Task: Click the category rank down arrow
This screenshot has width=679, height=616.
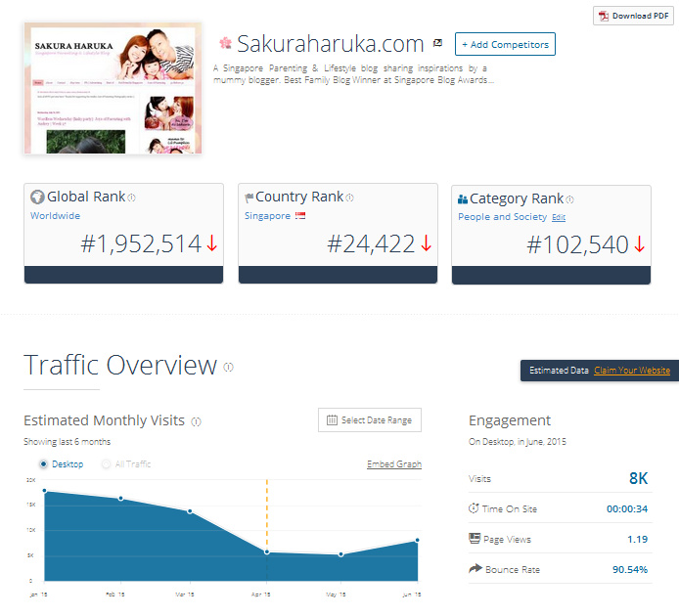Action: click(x=640, y=244)
